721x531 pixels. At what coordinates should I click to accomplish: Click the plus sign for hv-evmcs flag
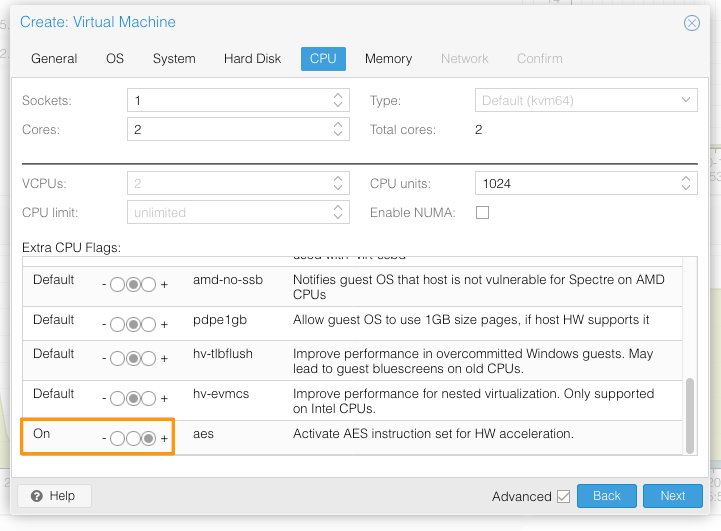pyautogui.click(x=165, y=399)
